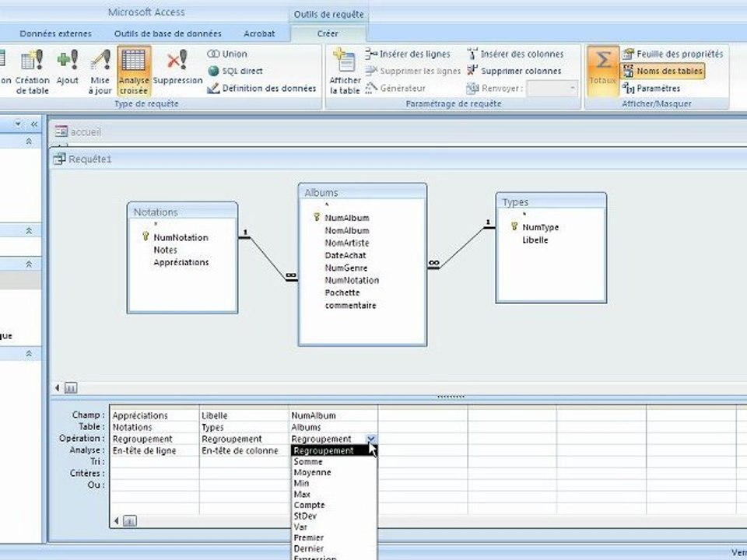
Task: Click the Champ cell containing Libelle
Action: (x=244, y=415)
